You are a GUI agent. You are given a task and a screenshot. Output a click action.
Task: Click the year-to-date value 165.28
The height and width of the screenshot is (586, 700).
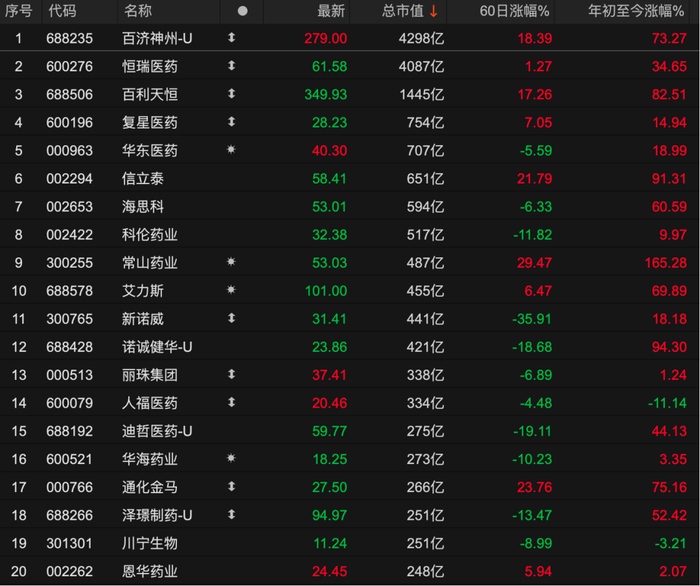coord(665,263)
